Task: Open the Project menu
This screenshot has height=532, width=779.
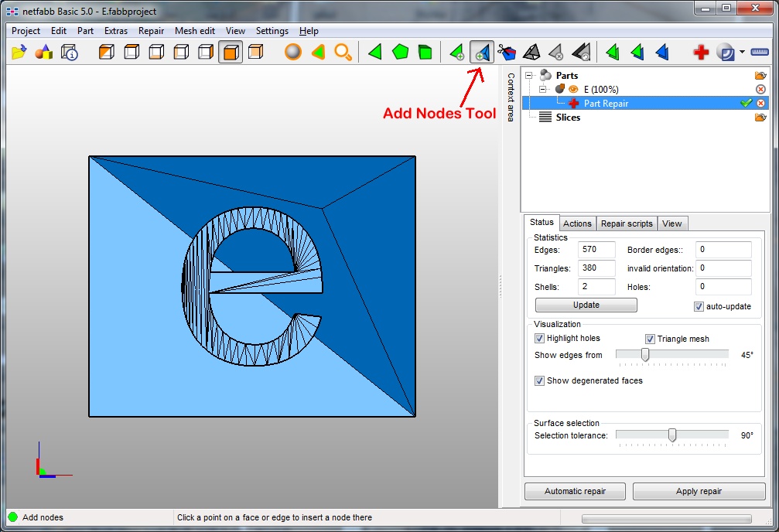Action: click(x=26, y=31)
